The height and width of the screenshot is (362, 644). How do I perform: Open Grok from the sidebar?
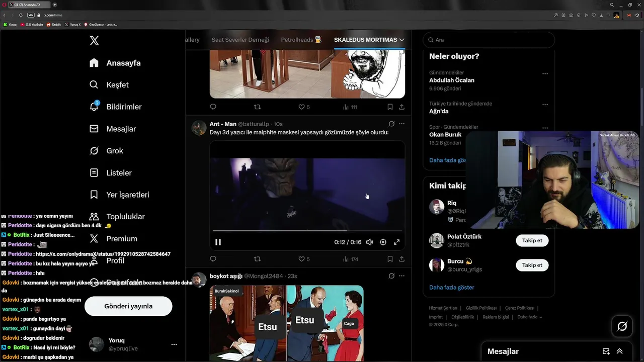tap(106, 151)
